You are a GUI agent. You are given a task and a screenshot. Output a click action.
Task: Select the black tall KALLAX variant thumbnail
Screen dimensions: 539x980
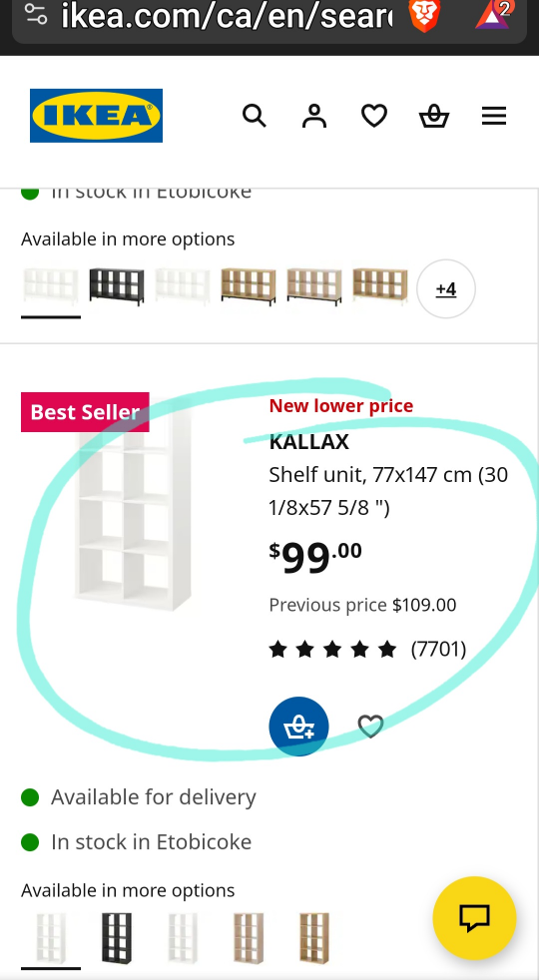tap(117, 938)
